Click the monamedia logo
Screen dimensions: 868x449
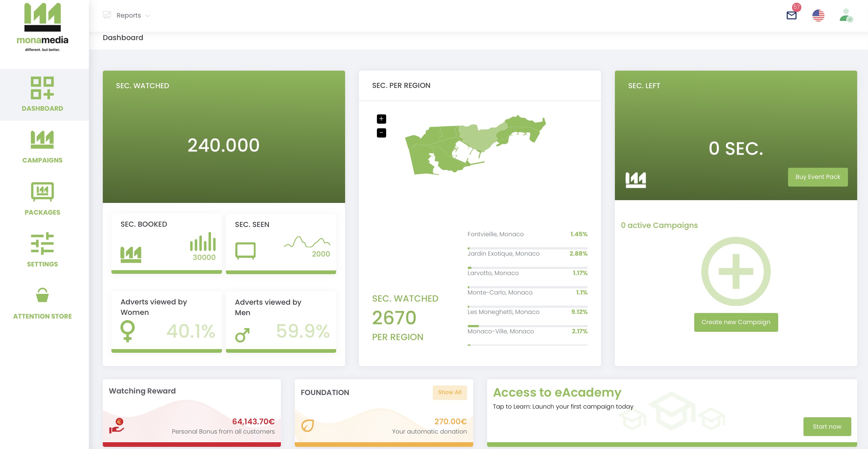(43, 27)
